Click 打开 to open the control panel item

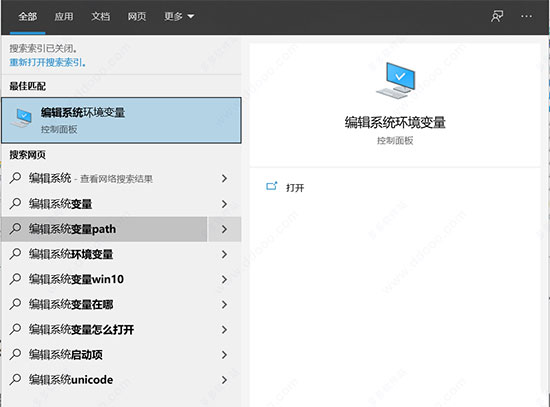[x=295, y=188]
